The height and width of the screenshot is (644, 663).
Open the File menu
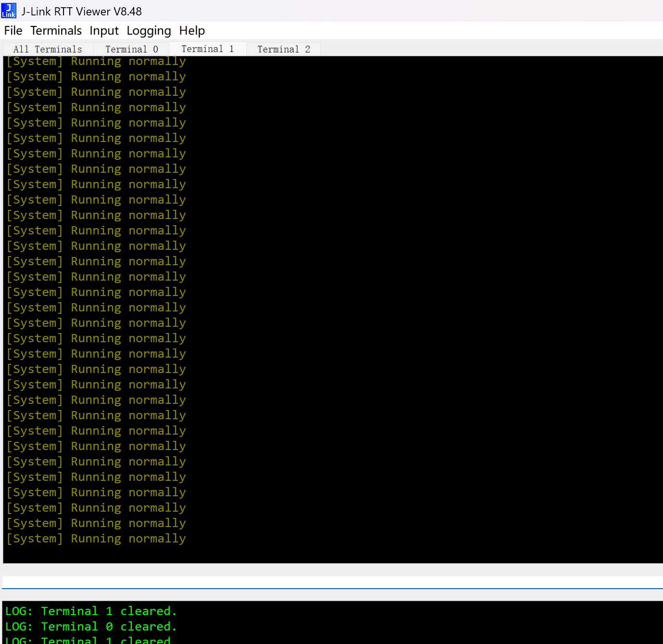click(13, 30)
